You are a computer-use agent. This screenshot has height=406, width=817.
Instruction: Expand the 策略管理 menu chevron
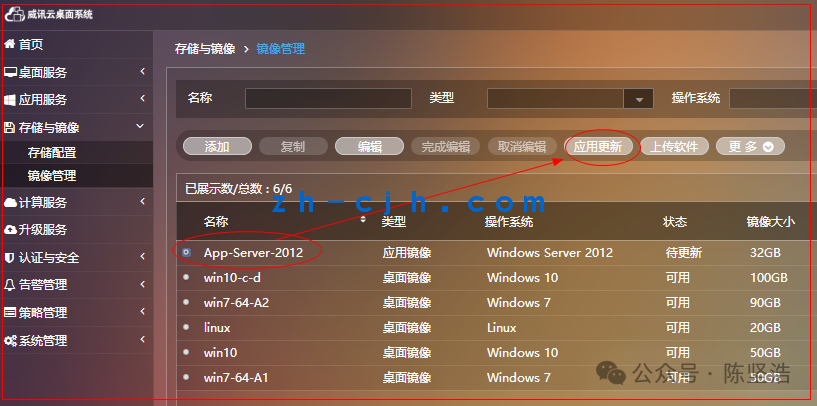click(142, 312)
